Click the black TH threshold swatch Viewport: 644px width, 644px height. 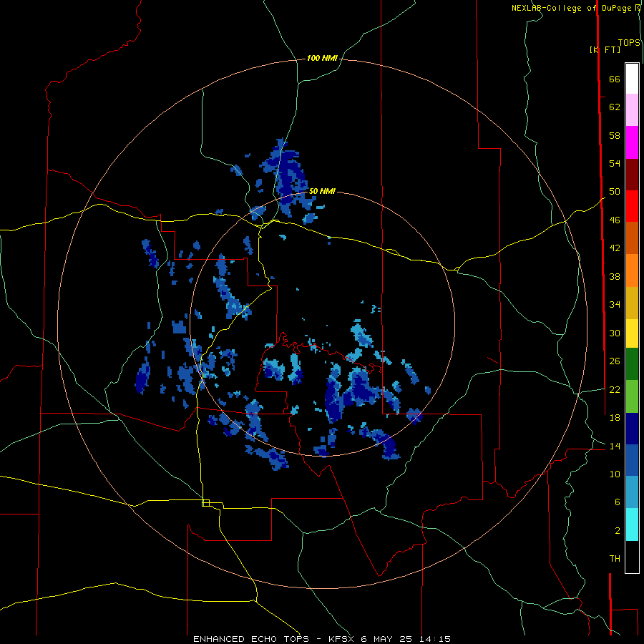coord(632,557)
